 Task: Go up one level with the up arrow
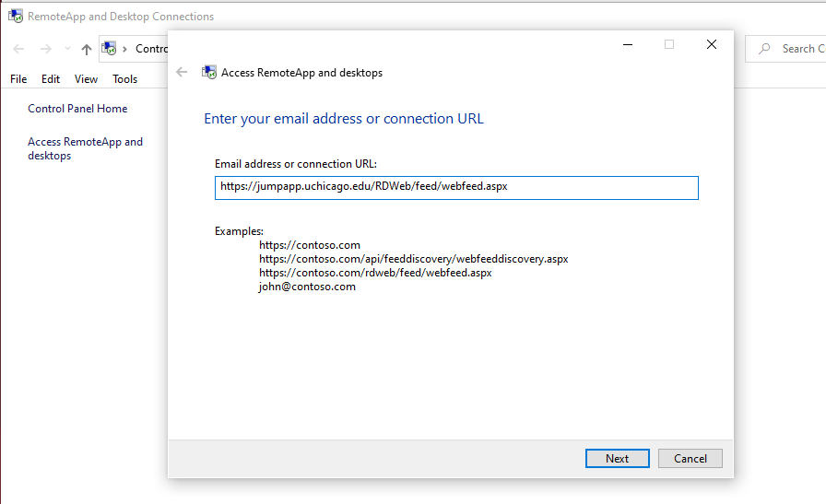coord(87,49)
